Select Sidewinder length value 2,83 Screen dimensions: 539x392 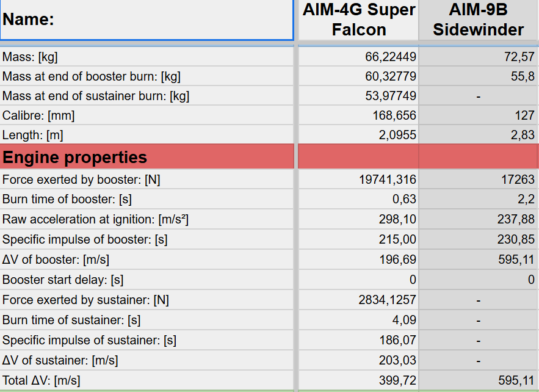523,136
